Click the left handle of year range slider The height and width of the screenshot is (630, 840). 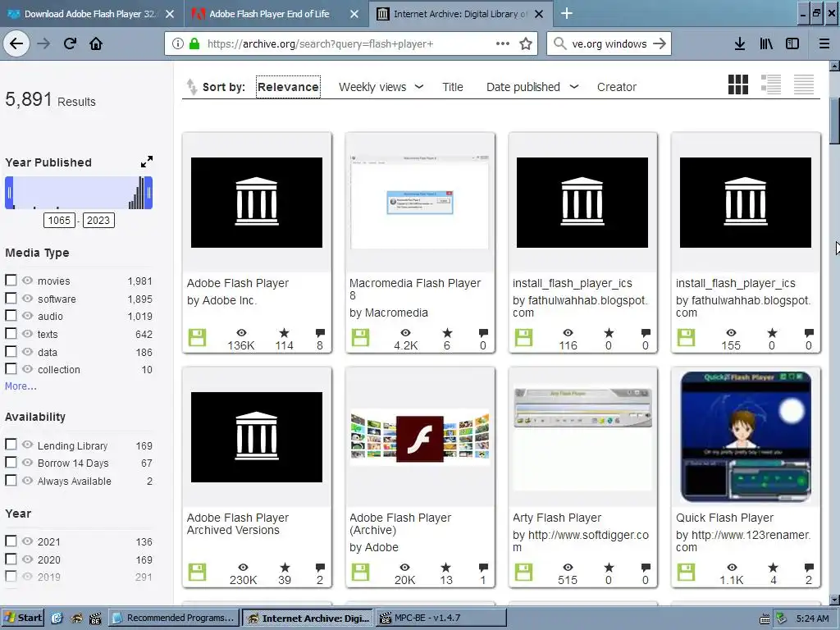[9, 193]
